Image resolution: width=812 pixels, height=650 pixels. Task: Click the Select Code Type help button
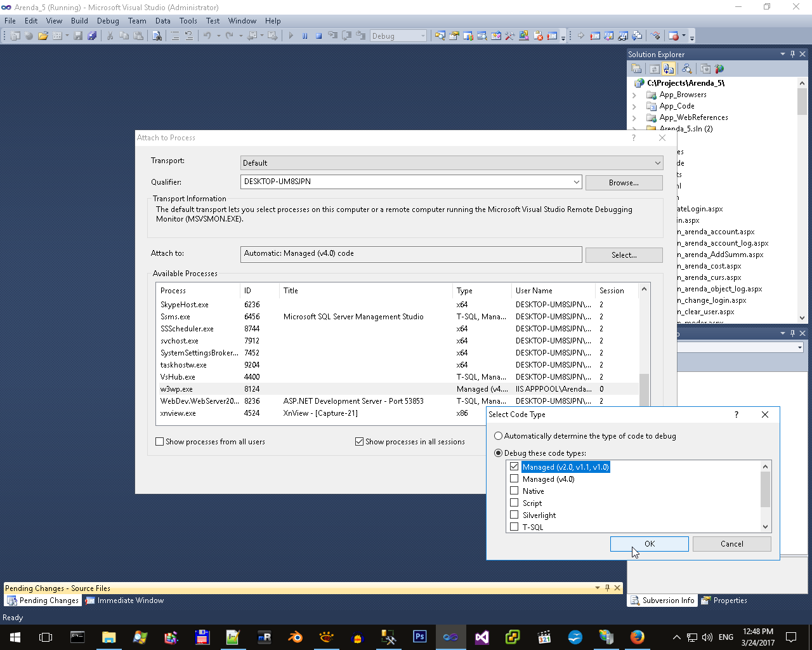pos(737,415)
